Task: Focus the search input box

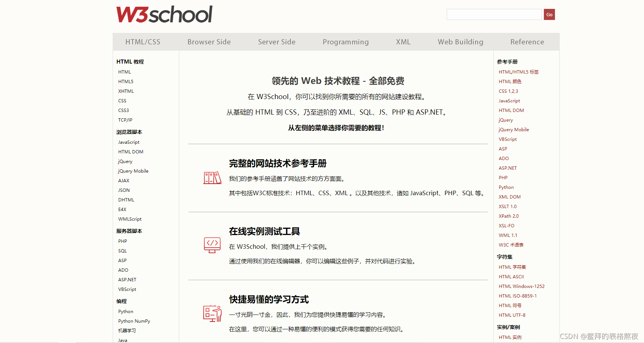Action: click(494, 14)
